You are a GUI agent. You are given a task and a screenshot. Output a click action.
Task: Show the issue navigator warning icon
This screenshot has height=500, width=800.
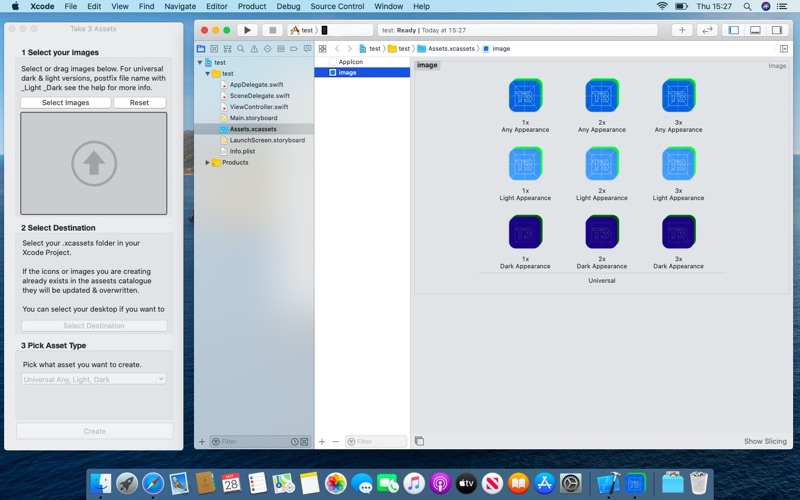pyautogui.click(x=254, y=49)
